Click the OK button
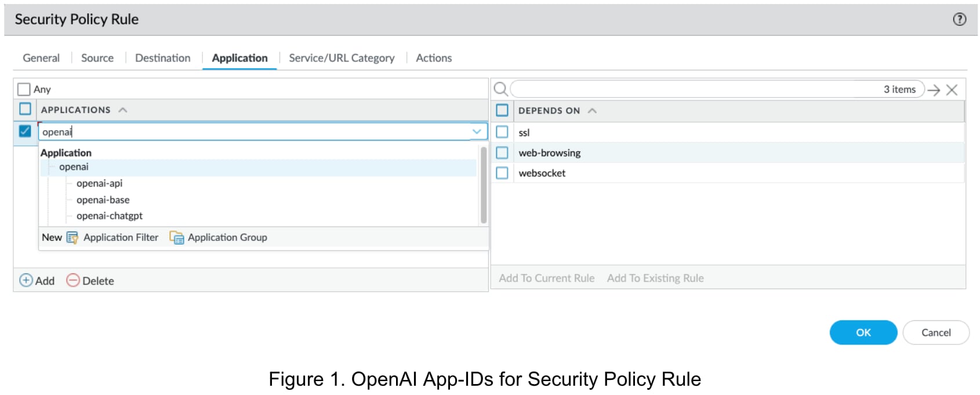The width and height of the screenshot is (980, 395). coord(863,332)
